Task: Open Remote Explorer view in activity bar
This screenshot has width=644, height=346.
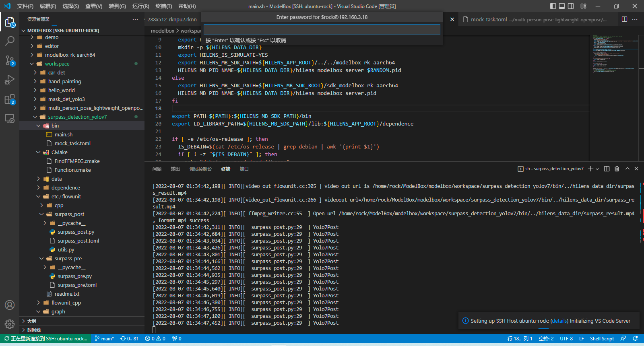Action: click(10, 119)
